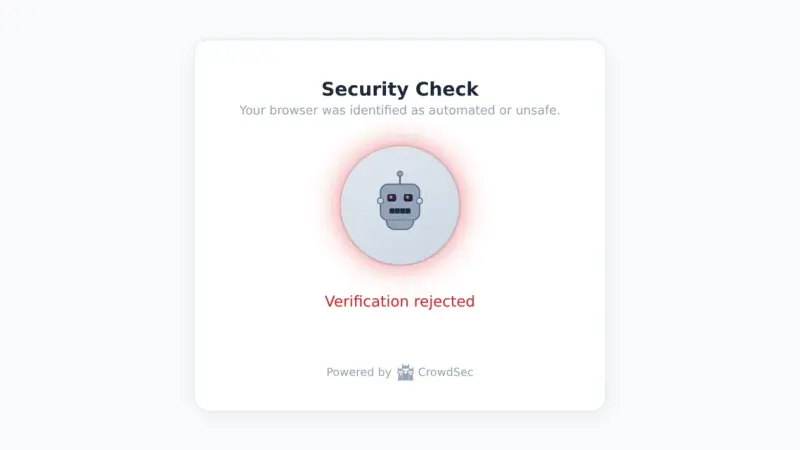Click the robot's left ear bolt
800x450 pixels.
tap(380, 201)
